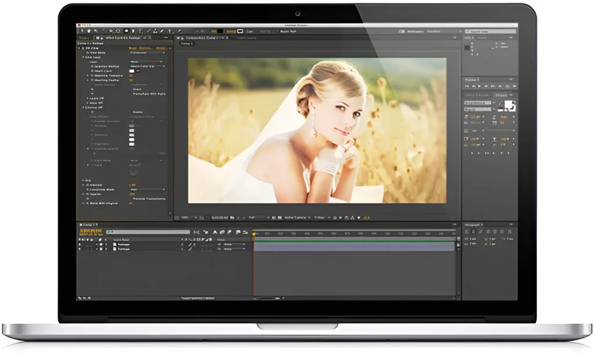This screenshot has height=364, width=595.
Task: Open the Active Camera view dropdown
Action: click(298, 218)
